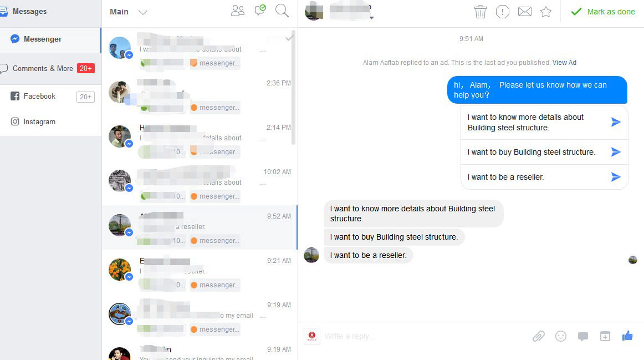Click Mark as done
This screenshot has width=644, height=360.
point(603,12)
